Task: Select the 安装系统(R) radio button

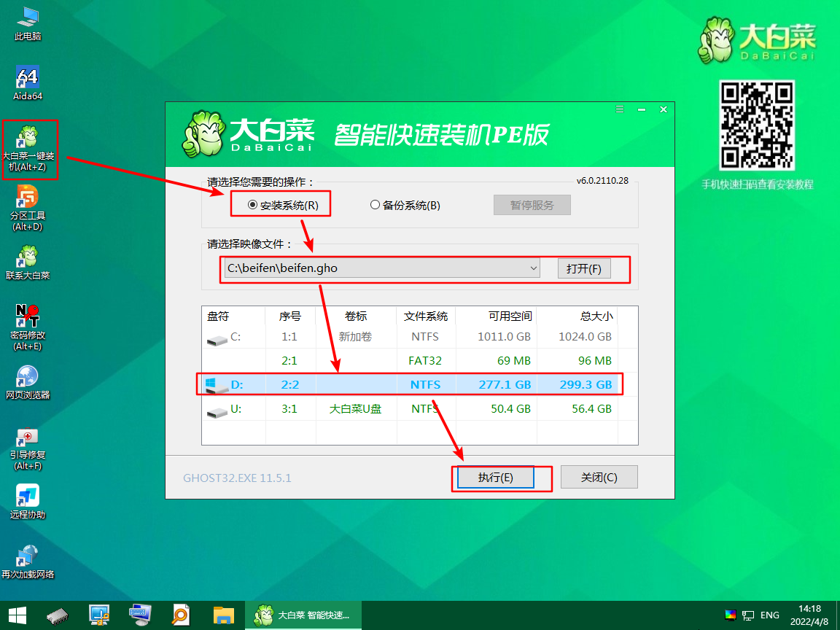Action: tap(284, 205)
